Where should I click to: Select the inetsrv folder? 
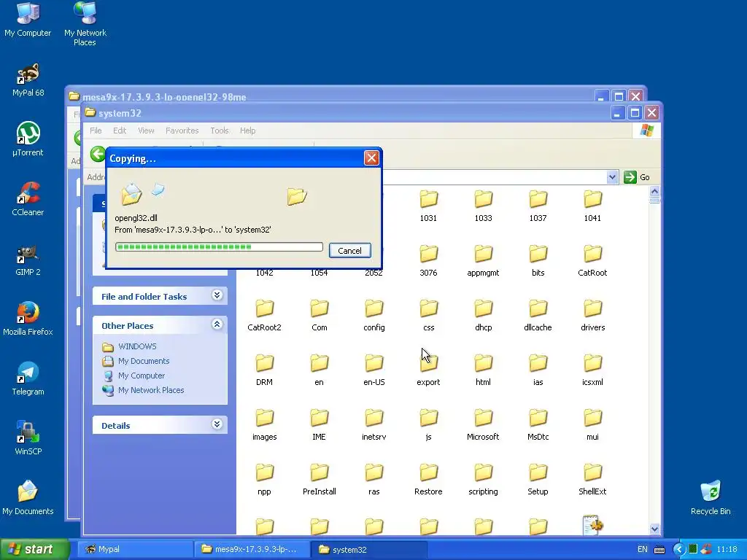point(374,424)
